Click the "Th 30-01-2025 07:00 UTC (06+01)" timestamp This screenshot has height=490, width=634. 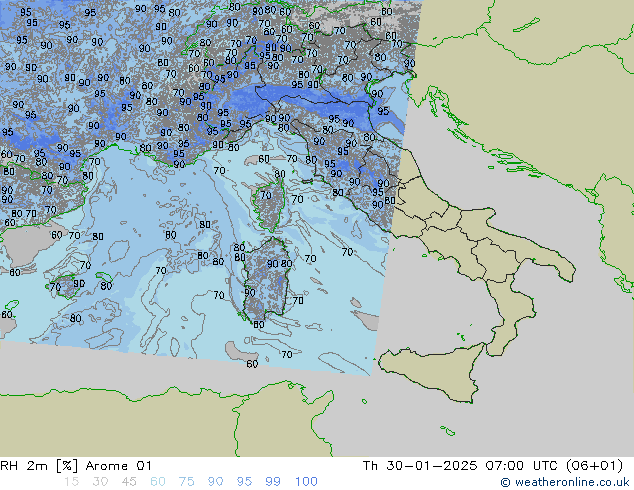coord(492,466)
